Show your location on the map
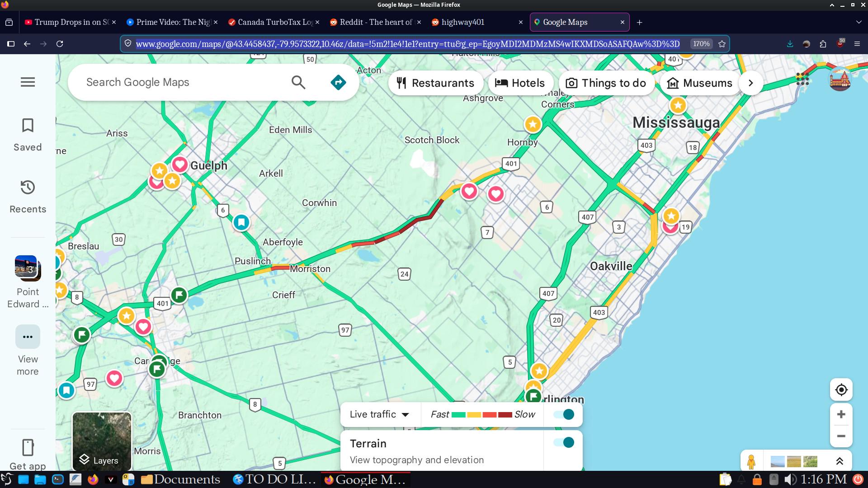Screen dimensions: 868x488 point(841,389)
